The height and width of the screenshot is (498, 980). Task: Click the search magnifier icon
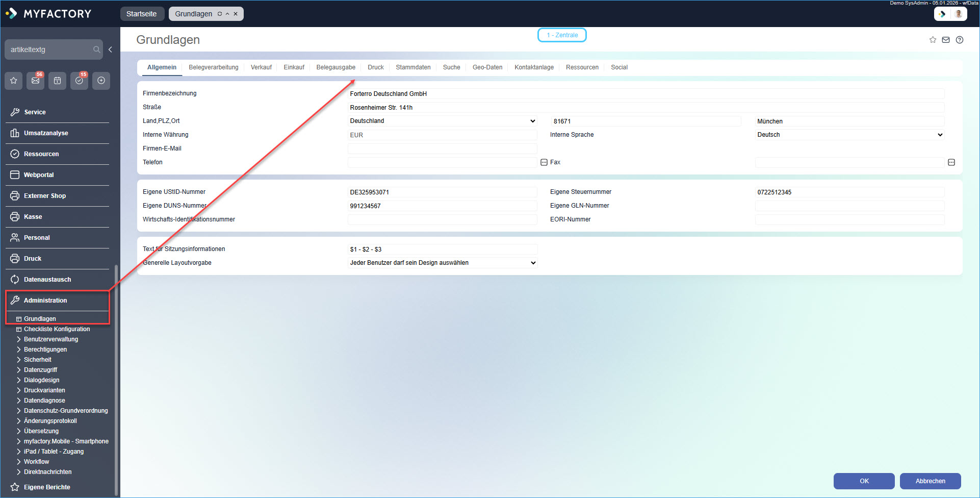(96, 49)
